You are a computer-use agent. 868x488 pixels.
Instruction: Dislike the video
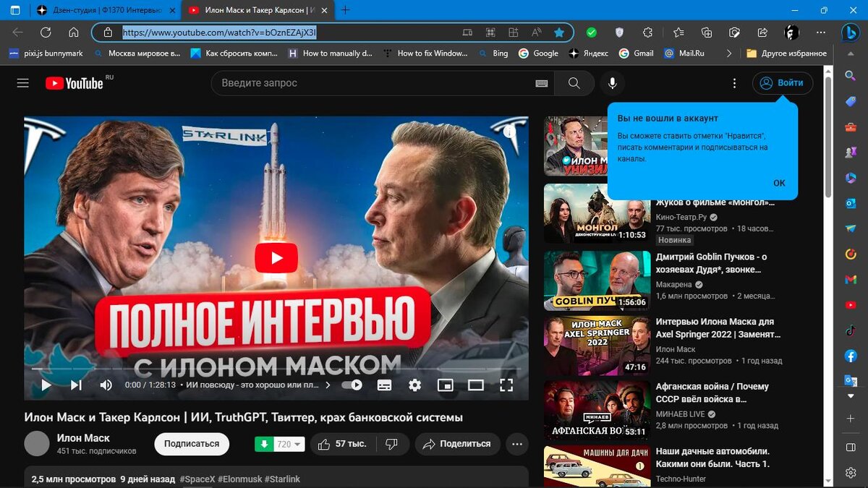click(391, 444)
